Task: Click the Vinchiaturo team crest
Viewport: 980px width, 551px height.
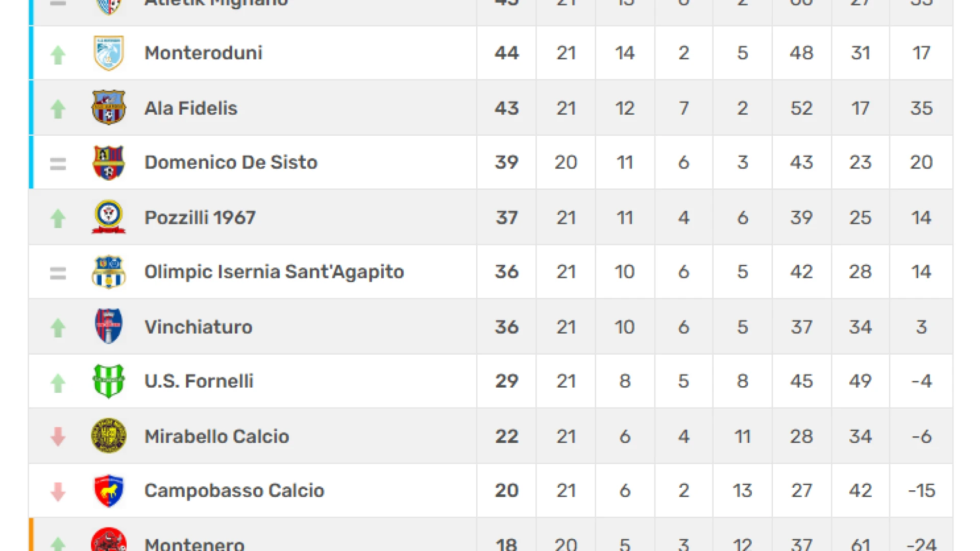Action: point(109,326)
